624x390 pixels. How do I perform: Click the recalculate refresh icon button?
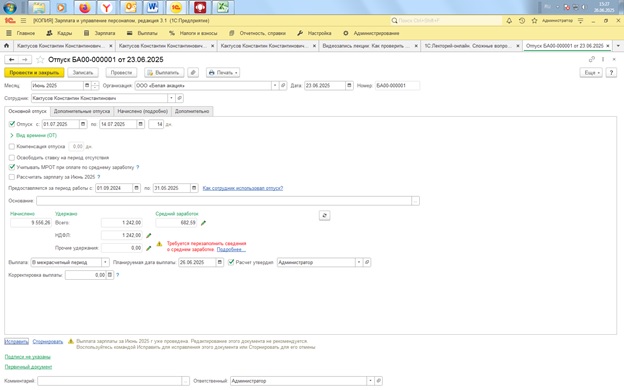click(x=324, y=215)
